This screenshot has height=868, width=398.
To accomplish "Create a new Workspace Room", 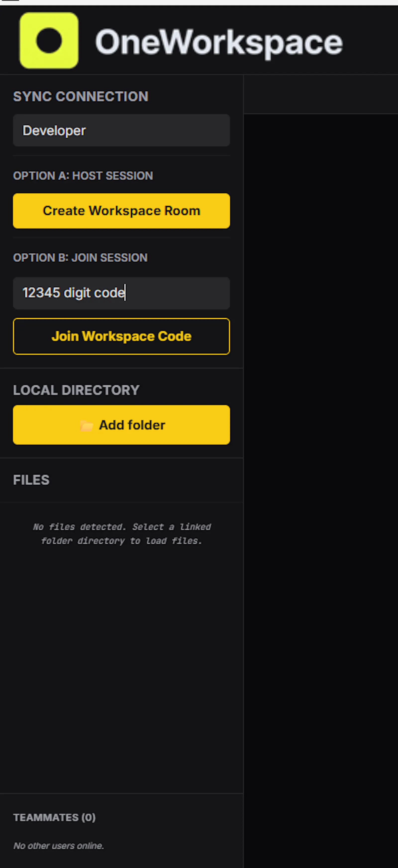I will pyautogui.click(x=122, y=211).
